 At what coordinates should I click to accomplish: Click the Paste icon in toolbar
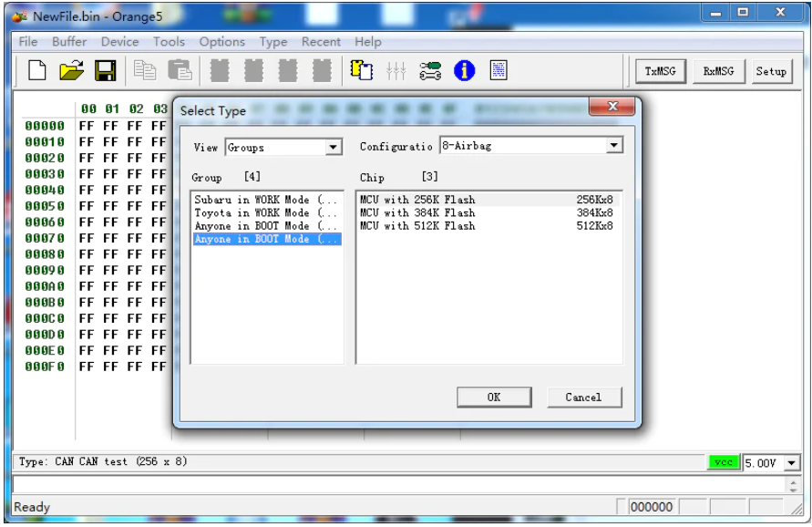(180, 70)
